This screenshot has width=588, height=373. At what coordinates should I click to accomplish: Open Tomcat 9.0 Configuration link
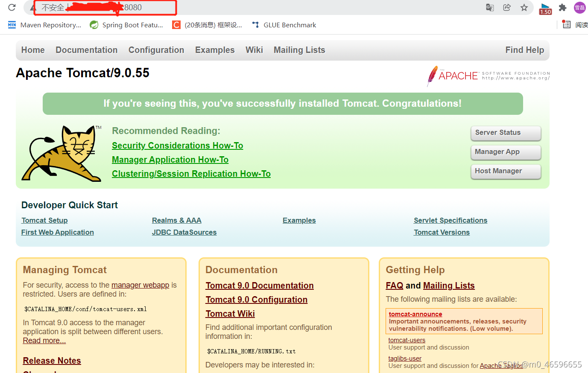257,300
